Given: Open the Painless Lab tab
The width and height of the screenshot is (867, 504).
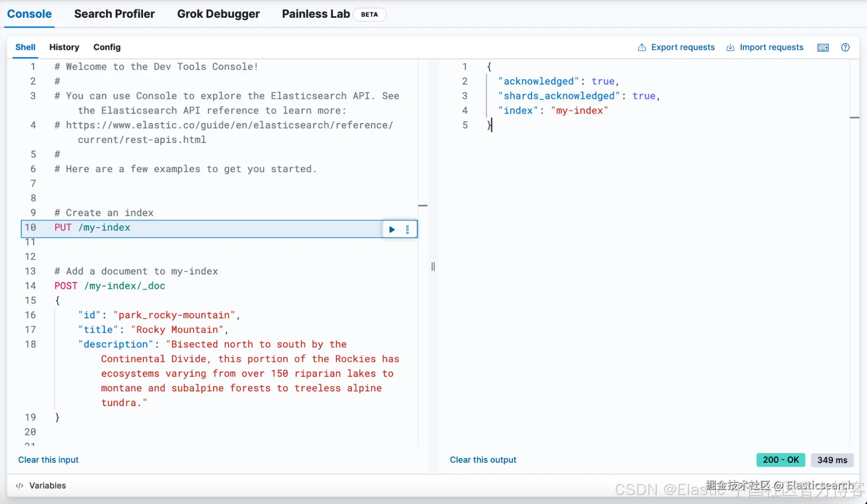Looking at the screenshot, I should click(x=315, y=14).
